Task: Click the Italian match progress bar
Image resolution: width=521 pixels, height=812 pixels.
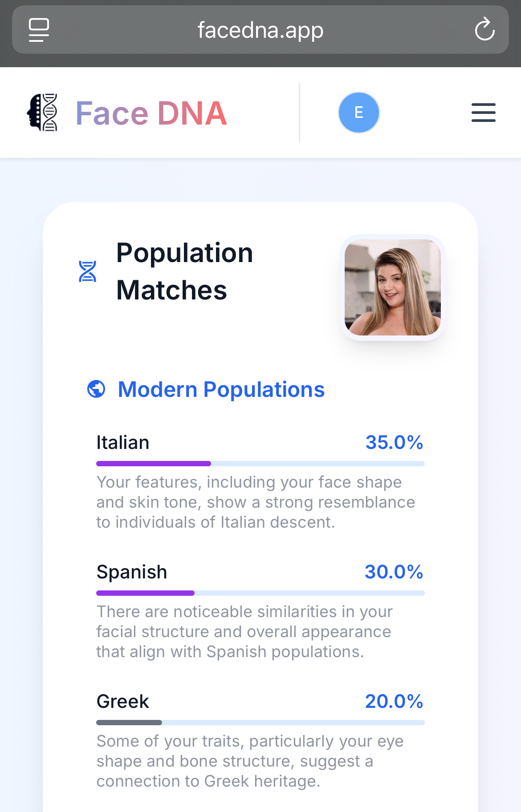Action: [260, 464]
